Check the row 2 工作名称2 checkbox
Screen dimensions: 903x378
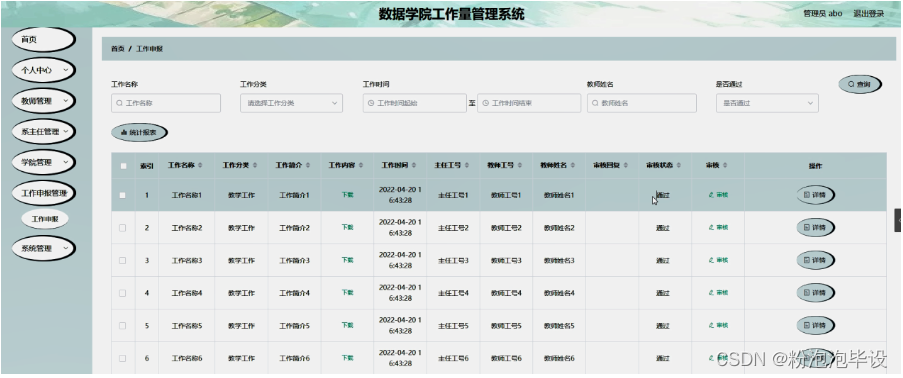coord(123,228)
